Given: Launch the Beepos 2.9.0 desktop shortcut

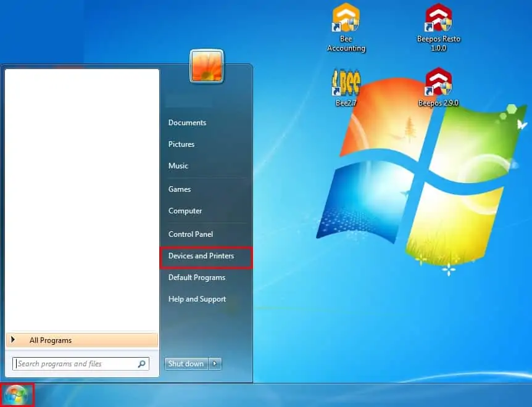Looking at the screenshot, I should click(438, 88).
